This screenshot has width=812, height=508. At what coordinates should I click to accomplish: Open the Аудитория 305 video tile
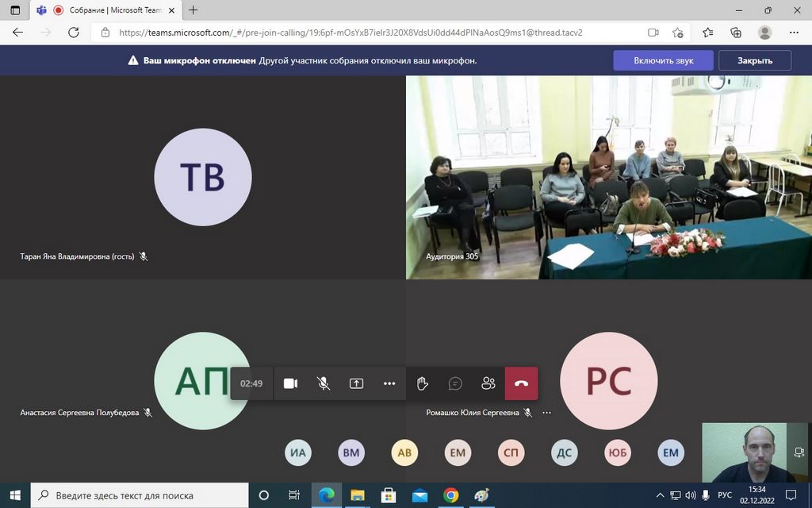click(x=608, y=177)
